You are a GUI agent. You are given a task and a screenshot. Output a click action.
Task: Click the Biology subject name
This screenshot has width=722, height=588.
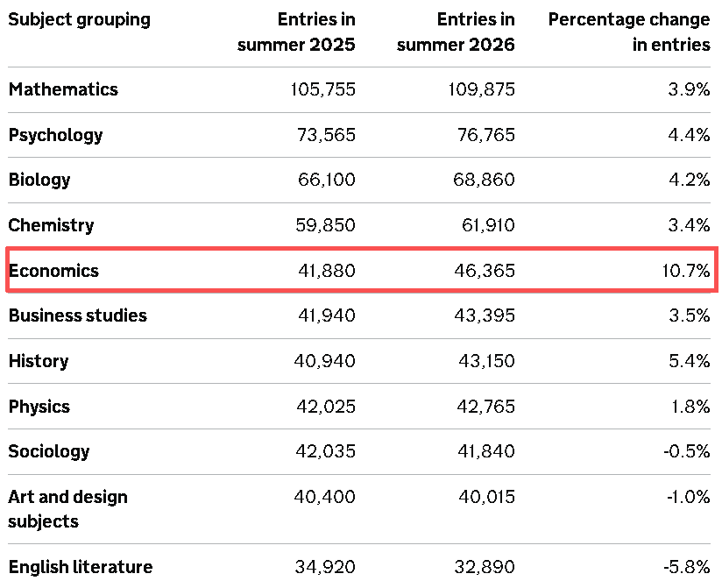(39, 180)
